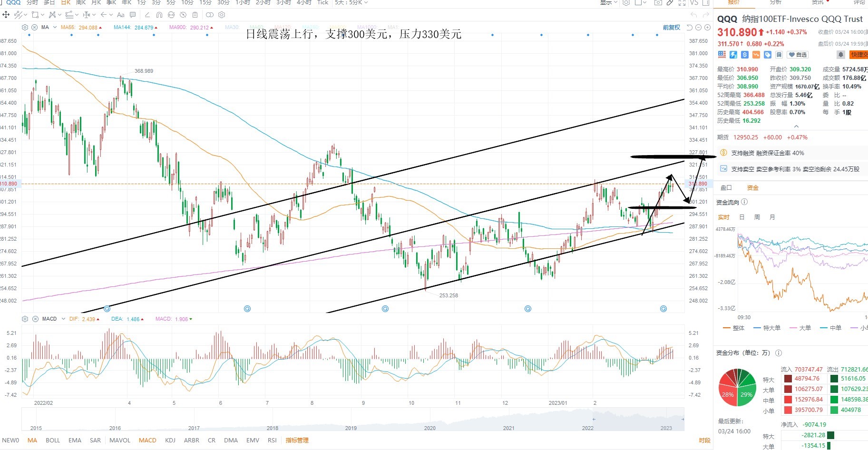868x450 pixels.
Task: Expand the measurement tool dropdown
Action: tap(94, 15)
